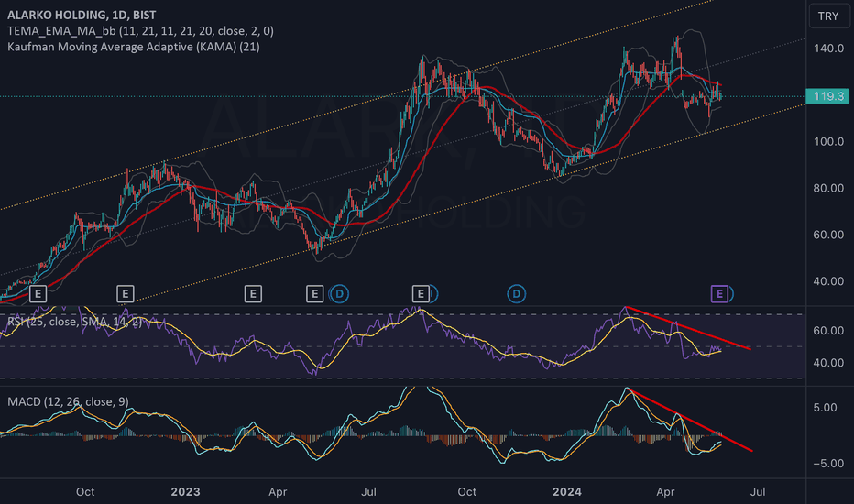Viewport: 854px width, 504px height.
Task: Open the earnings E marker from August 2023
Action: click(421, 294)
